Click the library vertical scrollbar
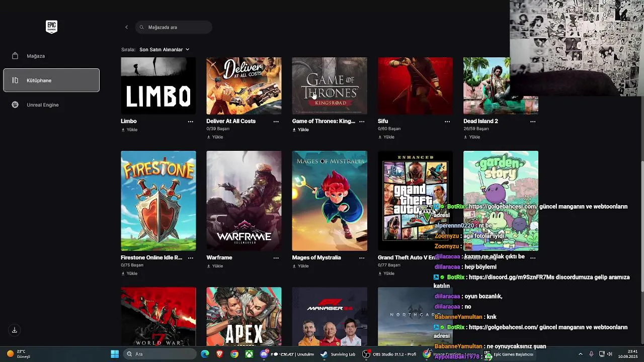The height and width of the screenshot is (362, 644). (641, 225)
